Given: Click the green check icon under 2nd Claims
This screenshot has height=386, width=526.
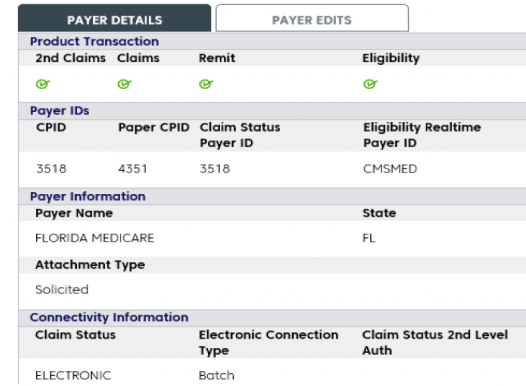Looking at the screenshot, I should point(43,84).
